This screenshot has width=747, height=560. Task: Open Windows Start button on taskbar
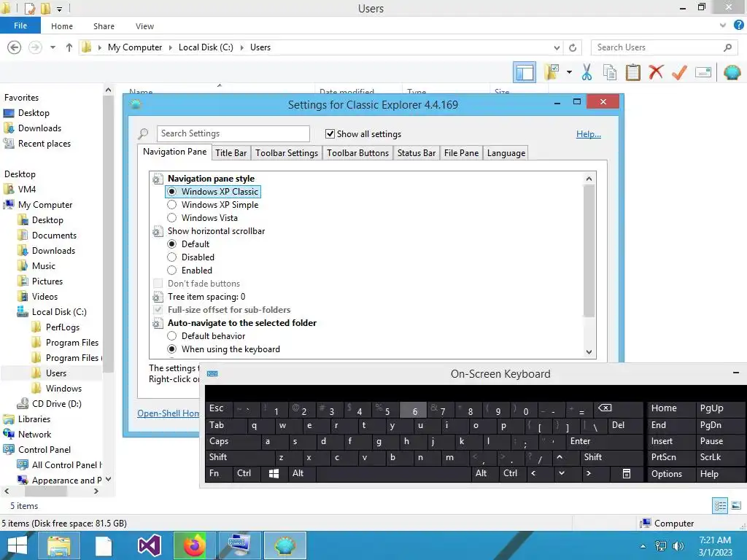(x=18, y=545)
